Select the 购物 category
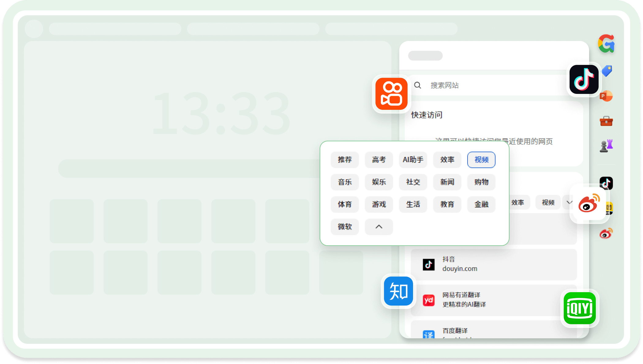Screen dimensions: 643x364 (x=481, y=182)
